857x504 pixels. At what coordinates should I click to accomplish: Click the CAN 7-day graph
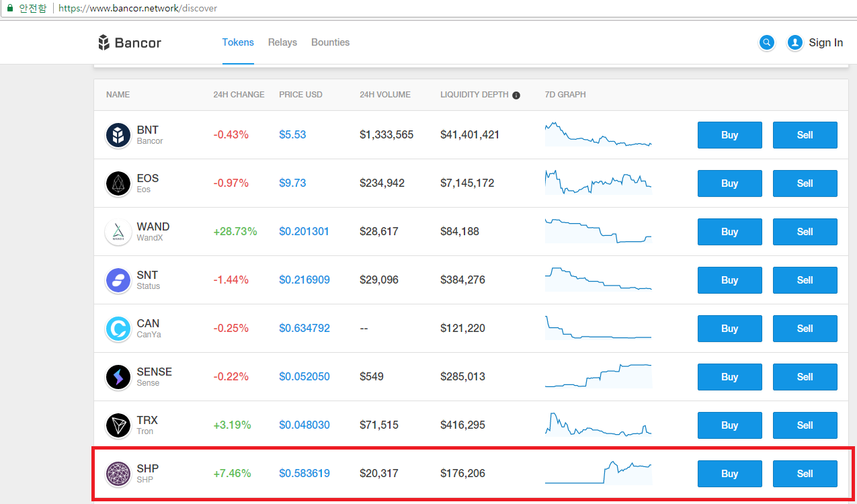(598, 328)
